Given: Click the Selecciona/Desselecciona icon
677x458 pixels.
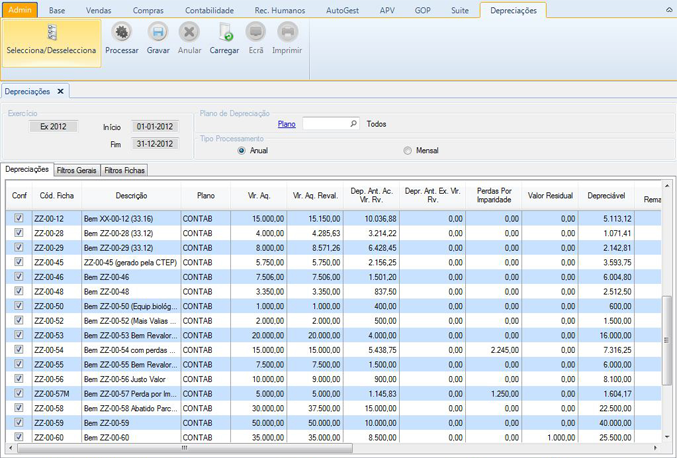Looking at the screenshot, I should [51, 34].
